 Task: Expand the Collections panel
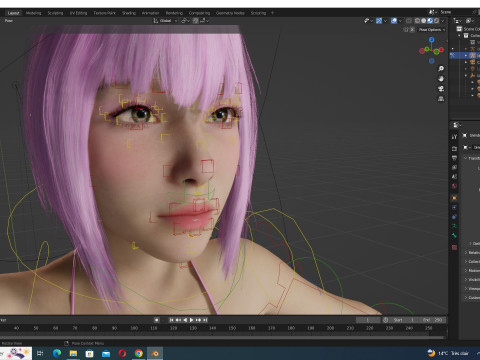[472, 261]
